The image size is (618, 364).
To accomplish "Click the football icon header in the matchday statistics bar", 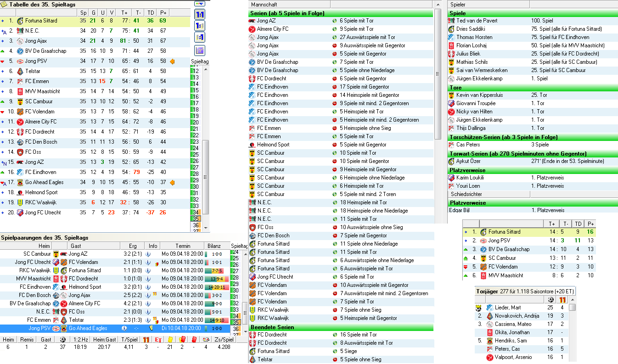I will click(63, 340).
